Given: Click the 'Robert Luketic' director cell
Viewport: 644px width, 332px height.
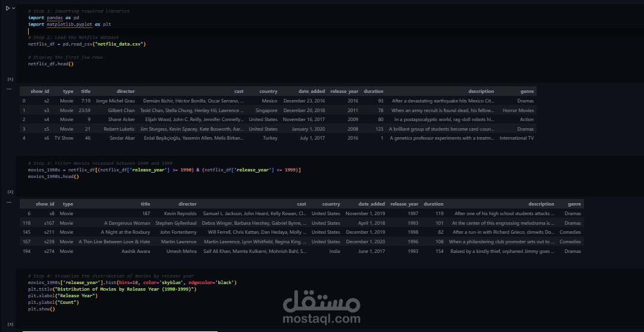Looking at the screenshot, I should [119, 129].
